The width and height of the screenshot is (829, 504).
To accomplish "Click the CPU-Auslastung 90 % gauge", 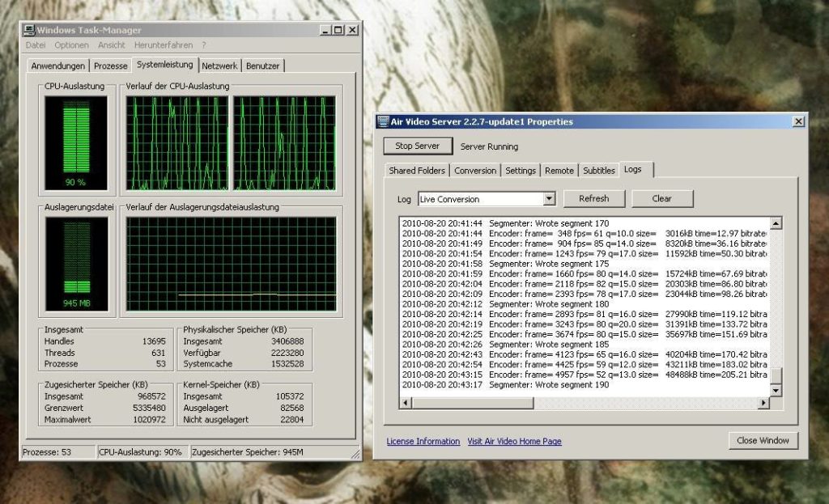I will click(76, 142).
